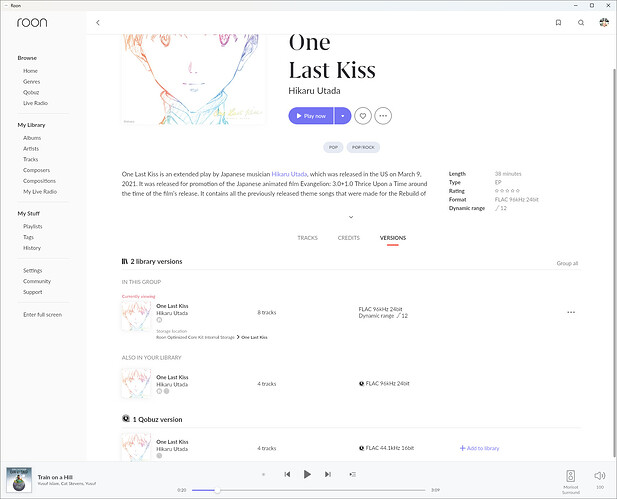Open Tags in My Stuff
The image size is (617, 499).
tap(28, 237)
